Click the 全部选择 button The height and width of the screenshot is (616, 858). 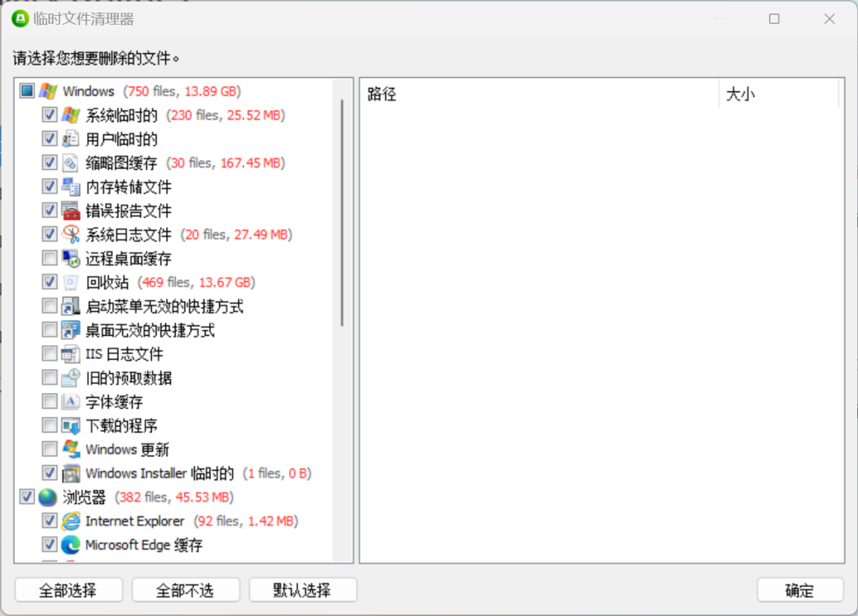pos(68,591)
